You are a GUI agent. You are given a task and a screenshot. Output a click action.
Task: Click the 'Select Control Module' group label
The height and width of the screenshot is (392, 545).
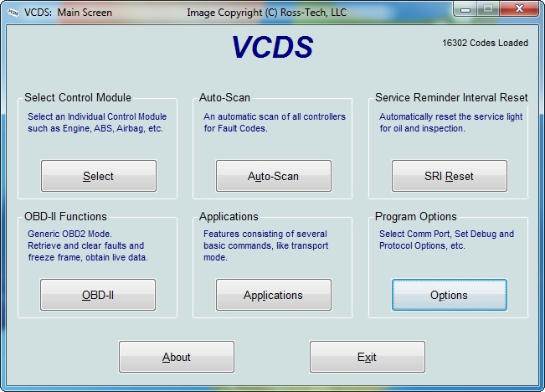click(78, 97)
